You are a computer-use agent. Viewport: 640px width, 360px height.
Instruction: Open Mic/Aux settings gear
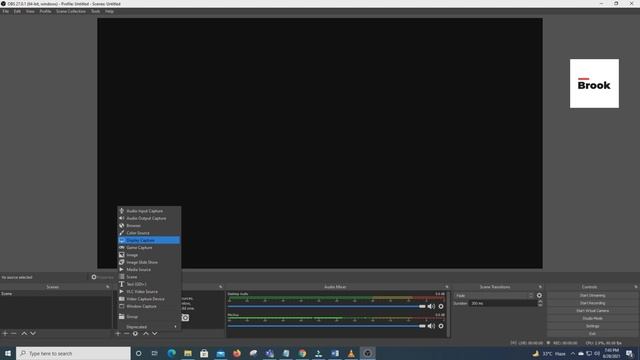point(441,326)
